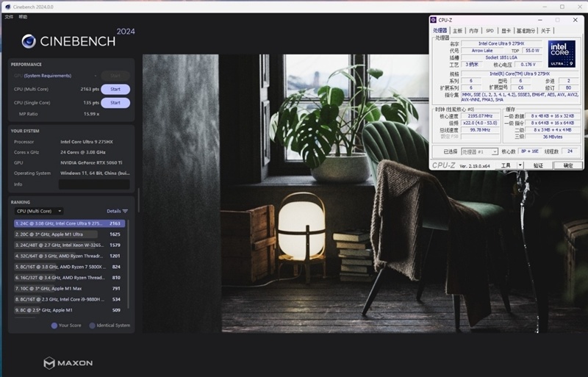Click the Maxon logo at bottom
588x377 pixels.
click(x=68, y=363)
